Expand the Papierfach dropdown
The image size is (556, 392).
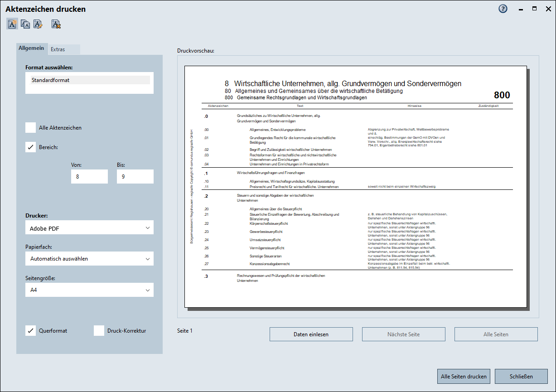click(x=89, y=259)
